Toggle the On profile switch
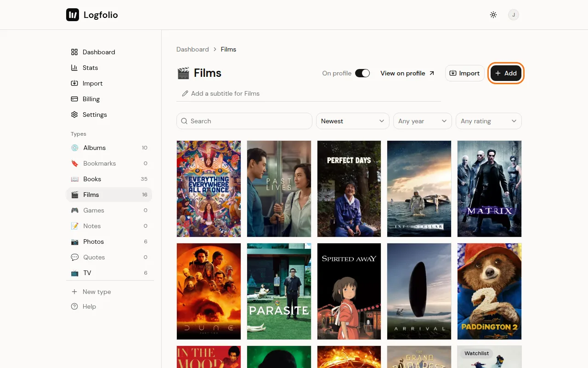Image resolution: width=588 pixels, height=368 pixels. tap(362, 73)
